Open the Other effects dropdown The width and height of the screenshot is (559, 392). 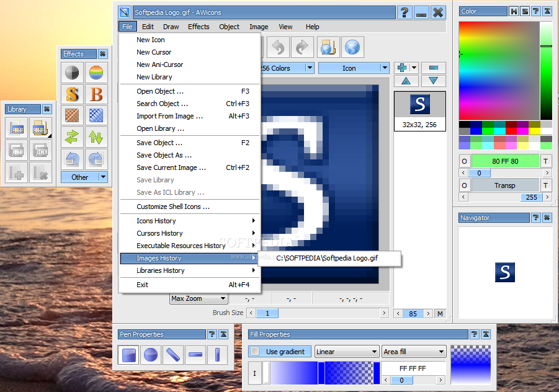pos(103,177)
